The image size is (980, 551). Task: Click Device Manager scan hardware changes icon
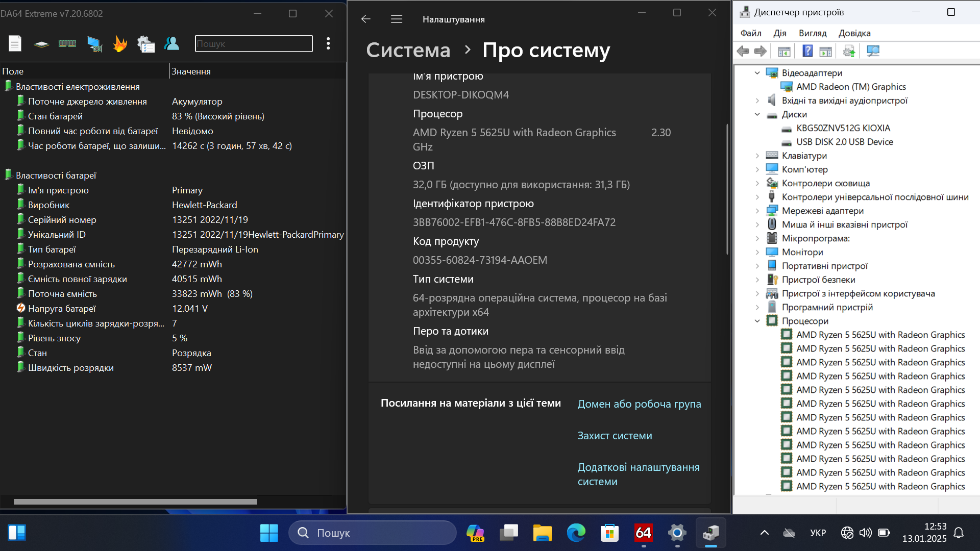click(x=873, y=51)
